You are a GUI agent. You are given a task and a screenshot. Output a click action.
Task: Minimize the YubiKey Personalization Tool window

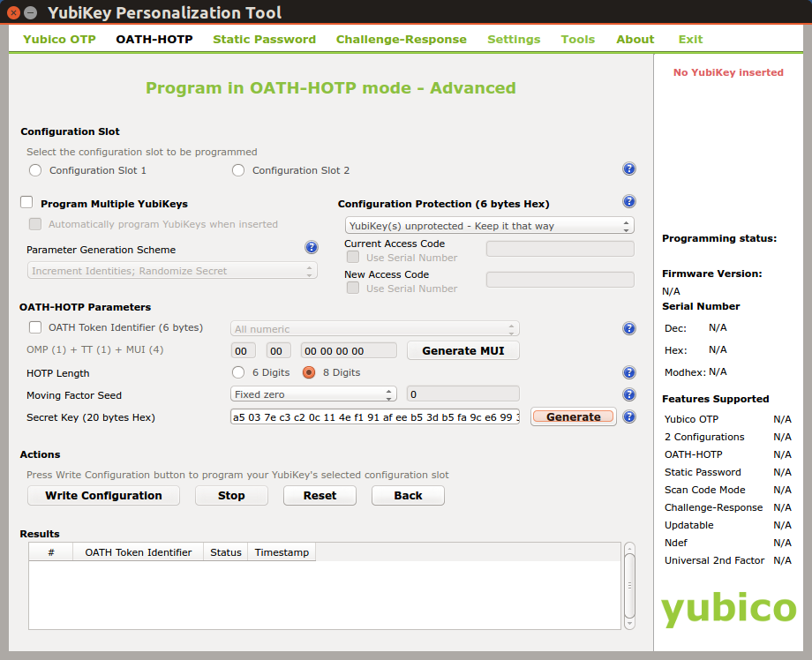tap(31, 12)
